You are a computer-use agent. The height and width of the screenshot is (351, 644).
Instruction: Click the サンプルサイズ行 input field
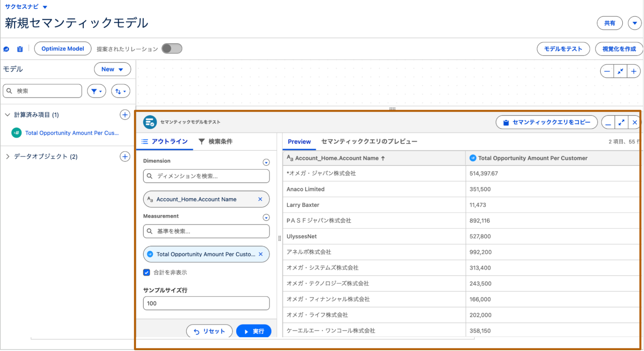point(206,303)
